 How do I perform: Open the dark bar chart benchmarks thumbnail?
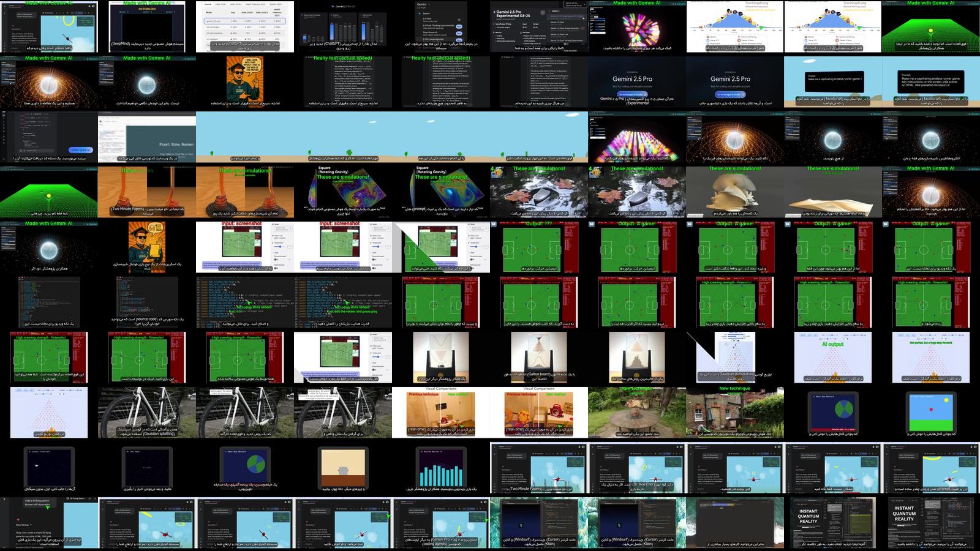pyautogui.click(x=342, y=26)
